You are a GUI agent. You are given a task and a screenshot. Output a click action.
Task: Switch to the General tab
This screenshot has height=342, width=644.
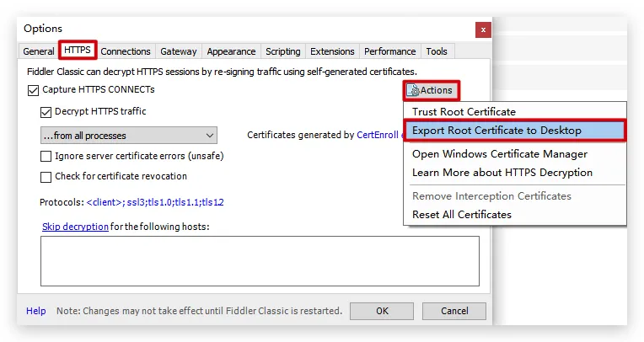[39, 51]
